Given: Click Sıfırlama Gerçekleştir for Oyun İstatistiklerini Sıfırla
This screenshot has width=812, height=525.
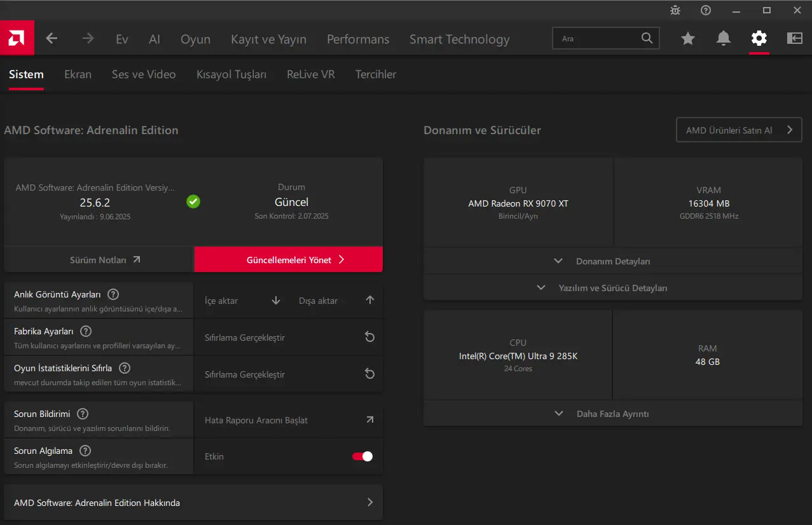Looking at the screenshot, I should point(245,374).
